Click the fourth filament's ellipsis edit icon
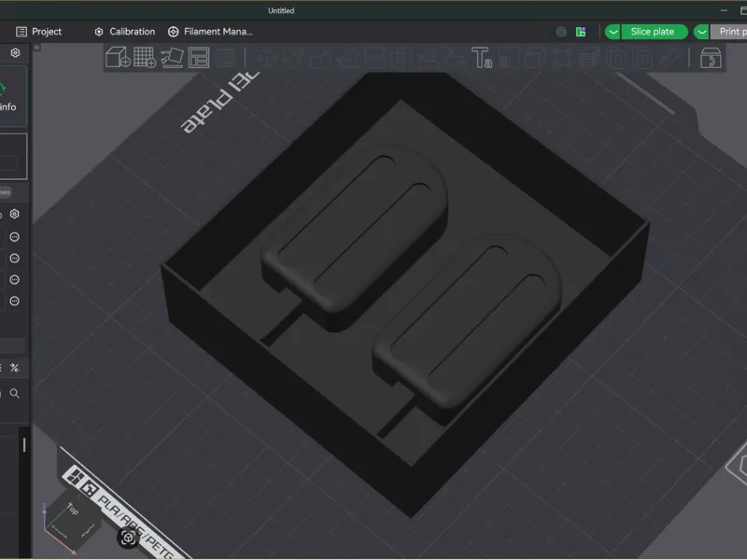 pos(14,301)
